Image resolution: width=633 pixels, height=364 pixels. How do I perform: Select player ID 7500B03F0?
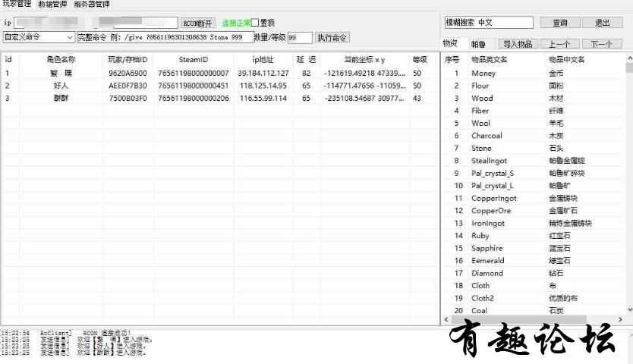[x=128, y=98]
